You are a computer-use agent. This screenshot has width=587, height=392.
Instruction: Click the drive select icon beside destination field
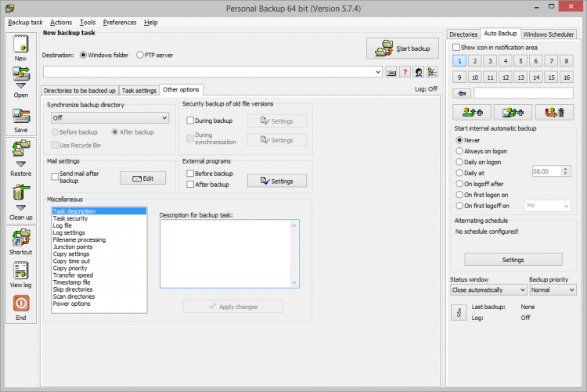[x=391, y=72]
